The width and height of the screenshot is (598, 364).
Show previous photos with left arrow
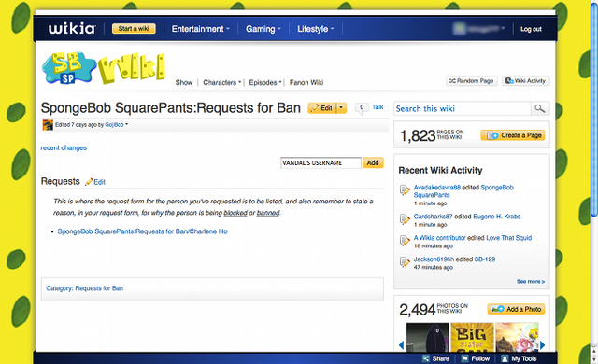[x=401, y=345]
